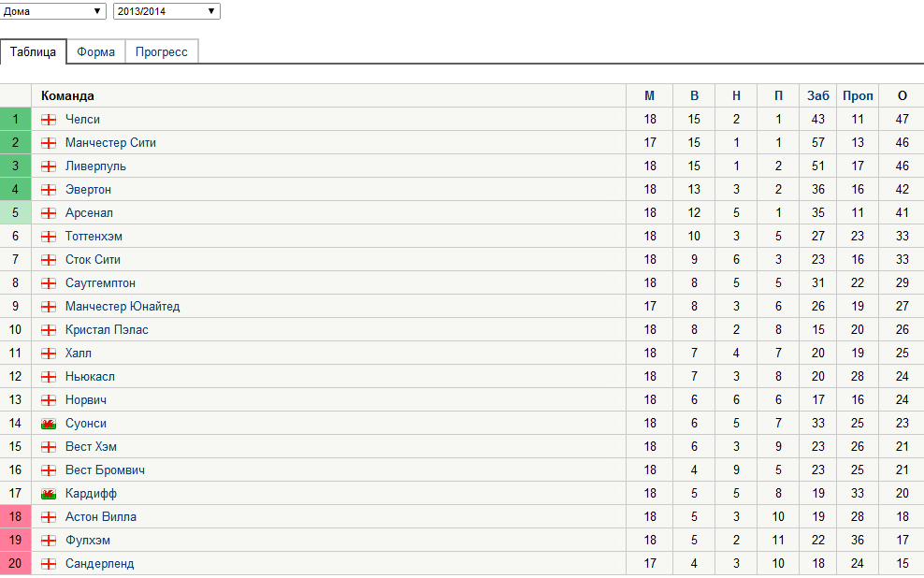The width and height of the screenshot is (924, 578).
Task: Click the England flag beside Сток Сити
Action: (49, 259)
